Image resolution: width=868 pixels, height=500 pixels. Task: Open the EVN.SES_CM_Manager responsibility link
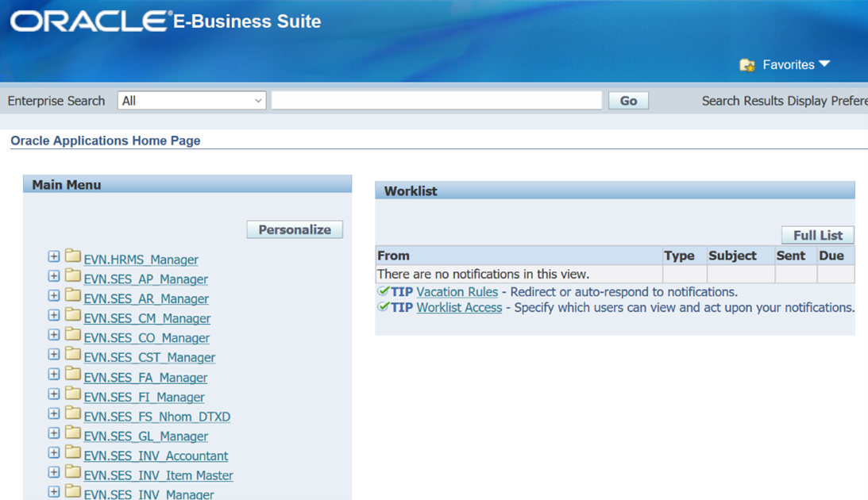pyautogui.click(x=147, y=318)
